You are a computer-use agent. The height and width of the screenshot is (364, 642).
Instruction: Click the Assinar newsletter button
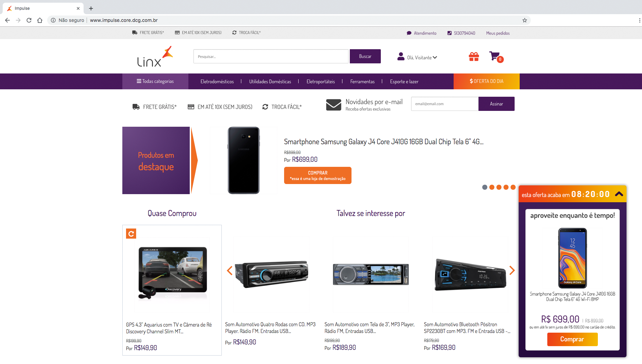click(496, 104)
